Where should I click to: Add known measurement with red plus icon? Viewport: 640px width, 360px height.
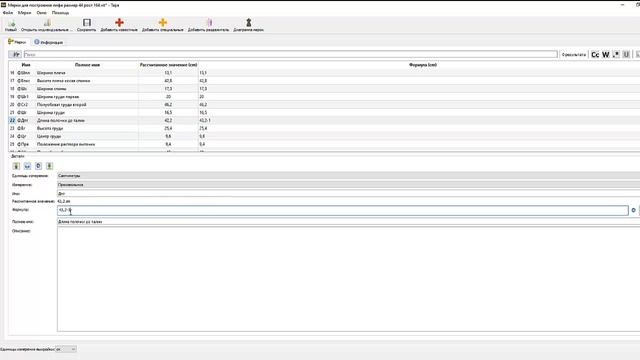pos(119,25)
